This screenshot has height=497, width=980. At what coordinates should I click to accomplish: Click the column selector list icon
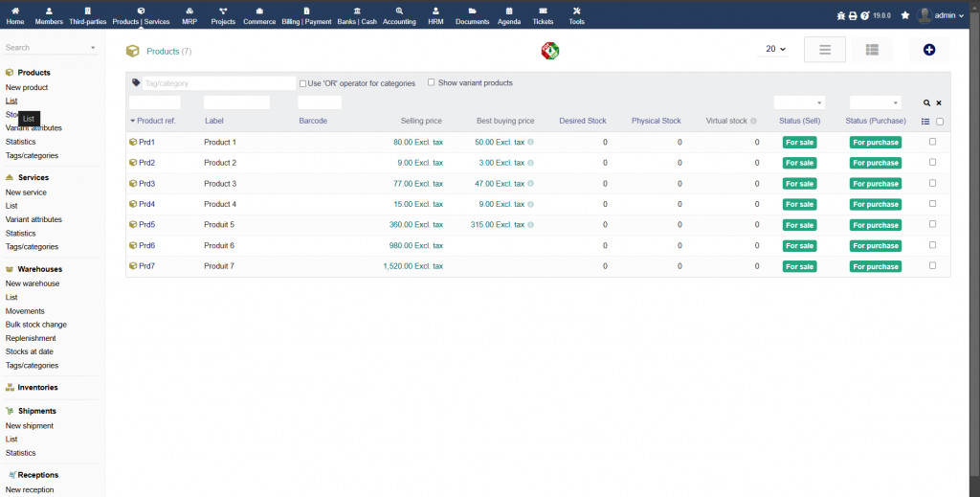924,122
